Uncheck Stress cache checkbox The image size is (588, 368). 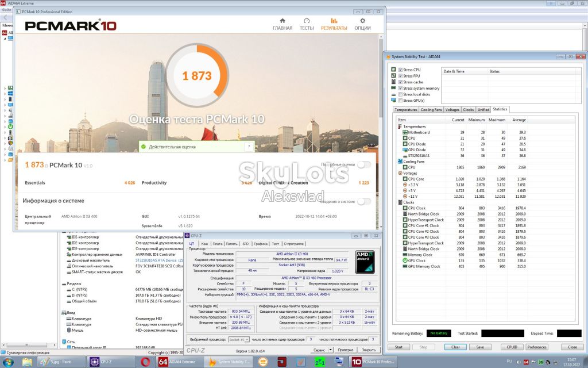(400, 82)
